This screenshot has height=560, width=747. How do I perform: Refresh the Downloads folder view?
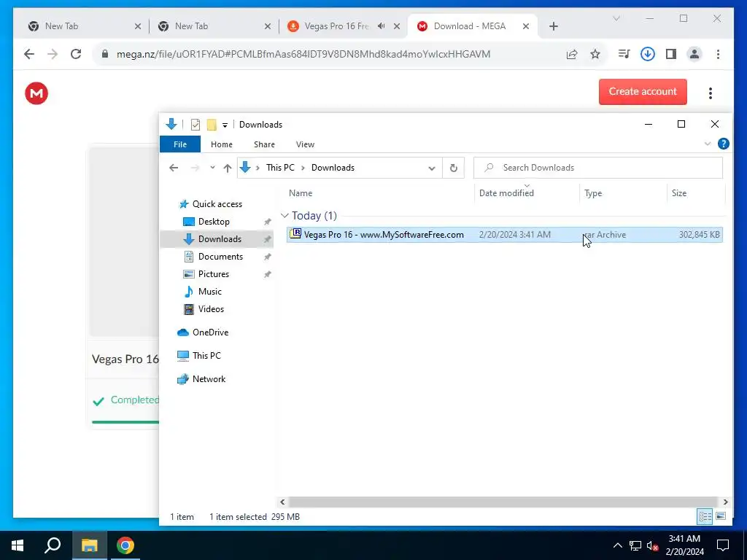point(454,168)
